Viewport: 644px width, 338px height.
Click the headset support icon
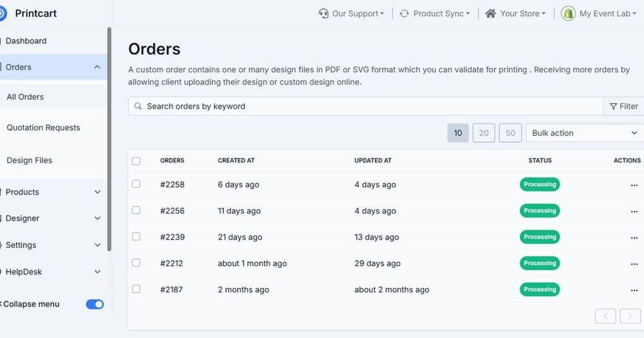323,14
